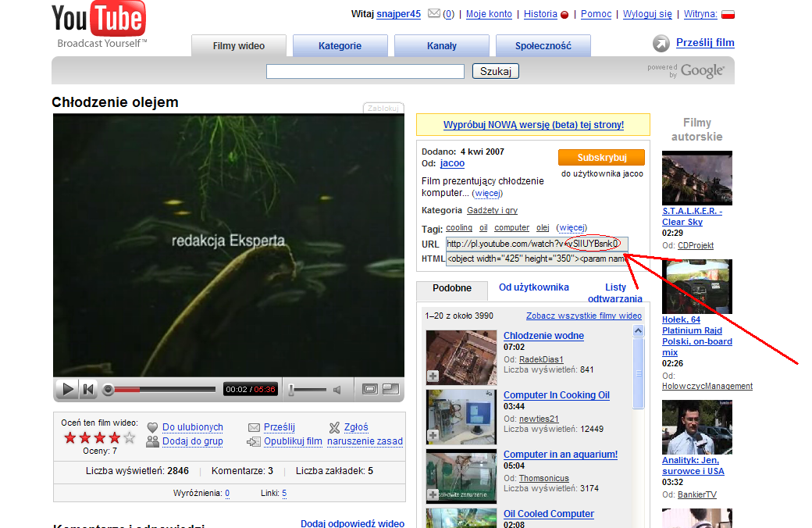
Task: Restart video with rewind-to-start button
Action: coord(88,389)
